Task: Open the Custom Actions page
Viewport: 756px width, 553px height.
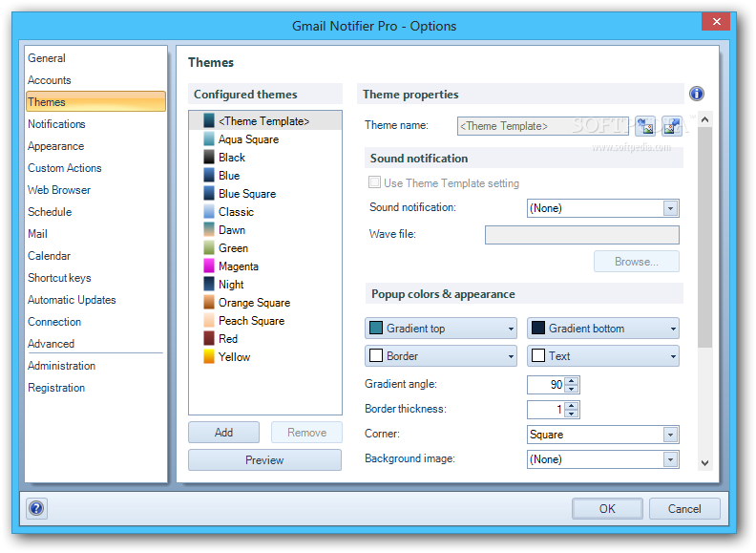Action: coord(65,168)
